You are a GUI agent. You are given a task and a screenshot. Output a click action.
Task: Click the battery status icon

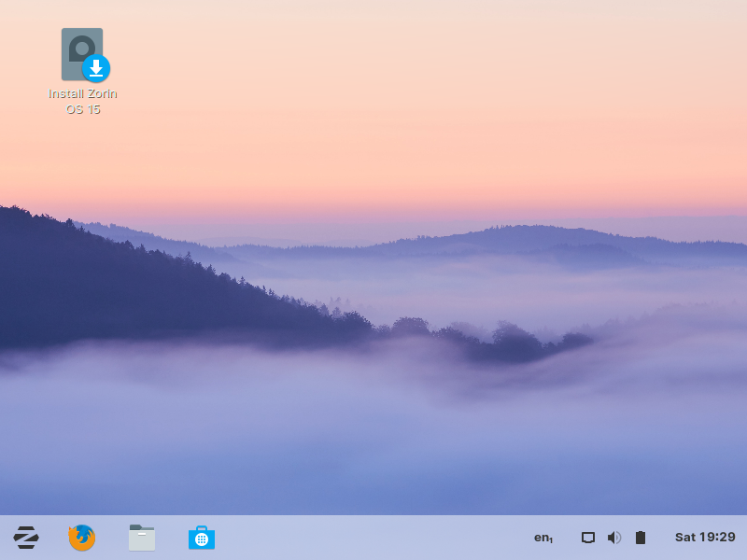641,538
